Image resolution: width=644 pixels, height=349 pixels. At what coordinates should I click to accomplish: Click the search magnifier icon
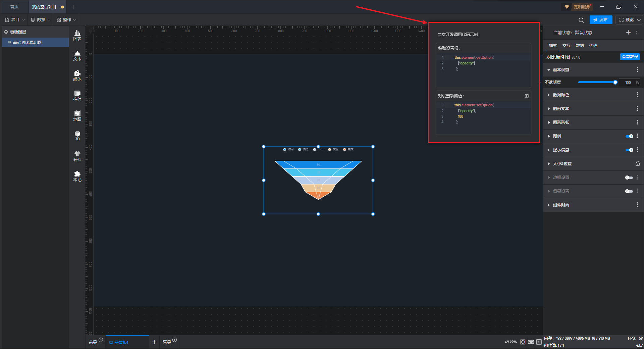click(581, 20)
